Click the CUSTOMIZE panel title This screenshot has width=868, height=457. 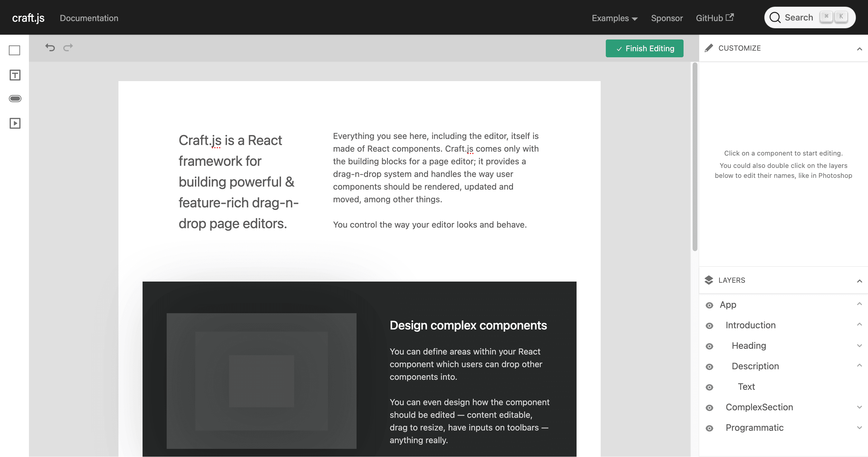(739, 48)
